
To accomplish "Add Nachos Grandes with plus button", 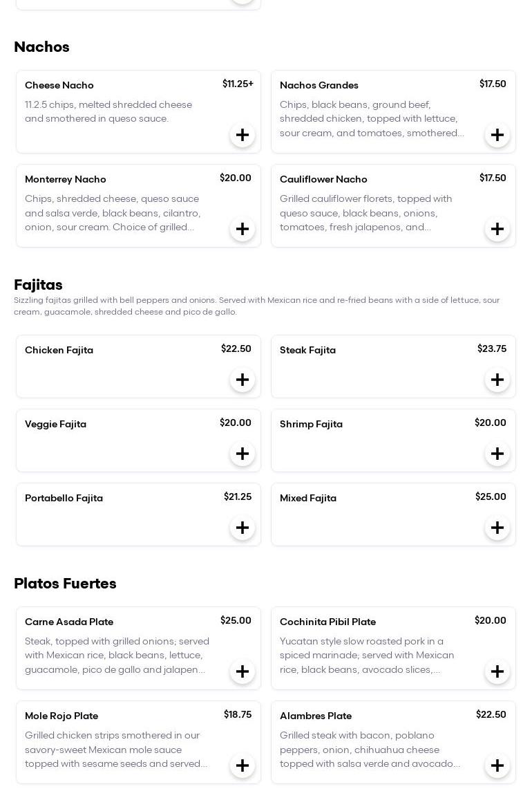I will click(497, 135).
